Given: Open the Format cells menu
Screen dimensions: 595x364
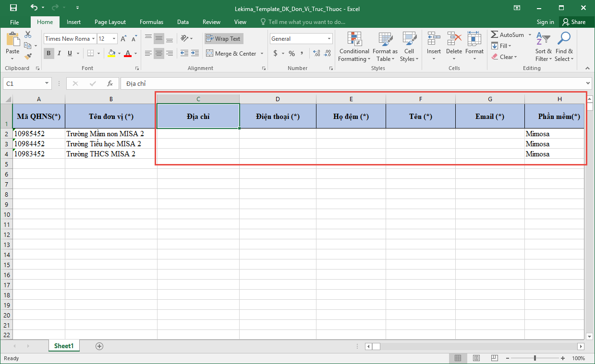Looking at the screenshot, I should pyautogui.click(x=474, y=47).
